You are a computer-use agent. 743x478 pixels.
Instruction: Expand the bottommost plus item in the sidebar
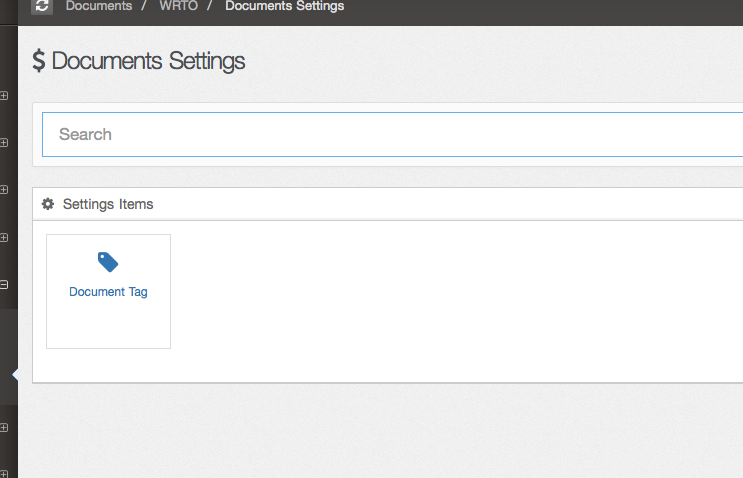pyautogui.click(x=4, y=474)
